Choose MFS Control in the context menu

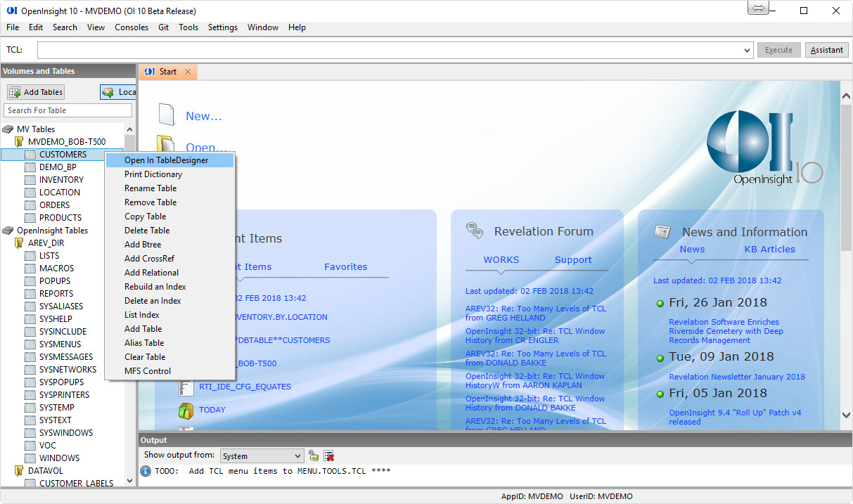click(x=169, y=371)
